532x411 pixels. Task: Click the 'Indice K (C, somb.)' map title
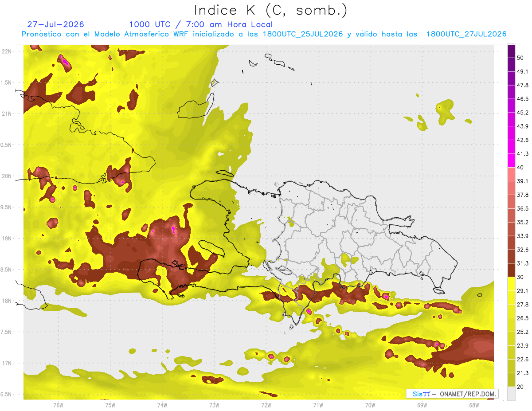(271, 10)
